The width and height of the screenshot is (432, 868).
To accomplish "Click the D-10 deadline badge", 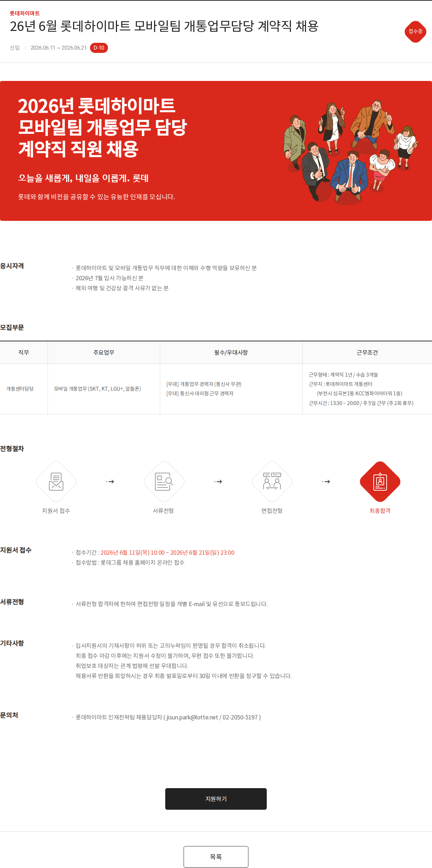I will [x=99, y=48].
